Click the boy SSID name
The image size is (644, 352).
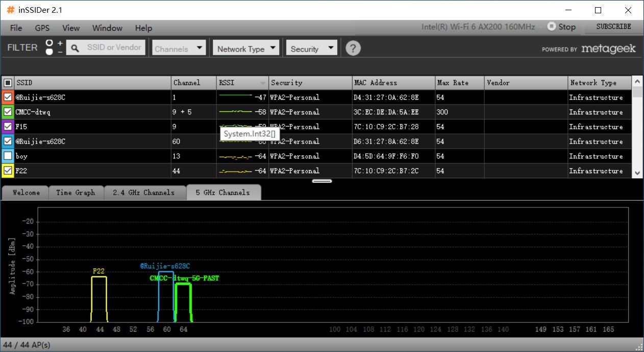pyautogui.click(x=21, y=156)
